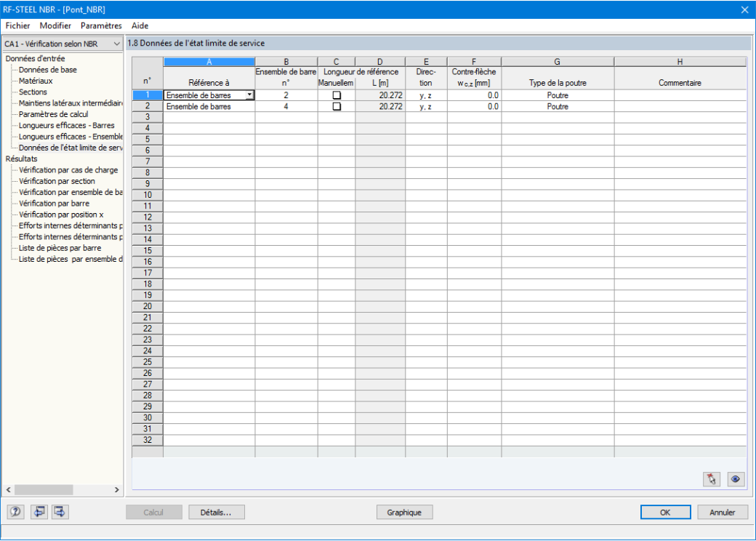Click row header number 32

click(x=148, y=440)
